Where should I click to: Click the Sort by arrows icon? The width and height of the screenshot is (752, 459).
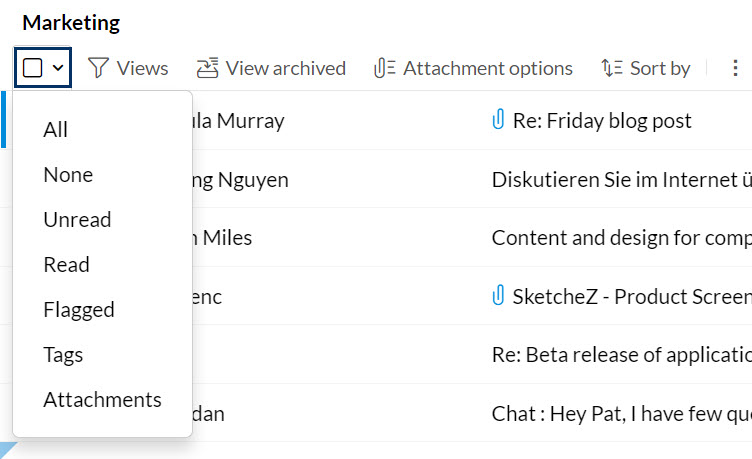(611, 68)
